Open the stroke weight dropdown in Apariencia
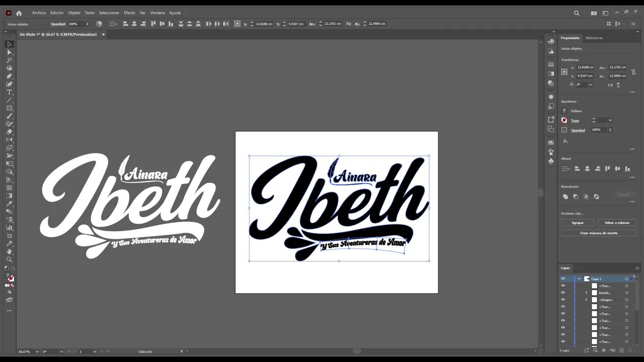The image size is (644, 362). pos(610,120)
